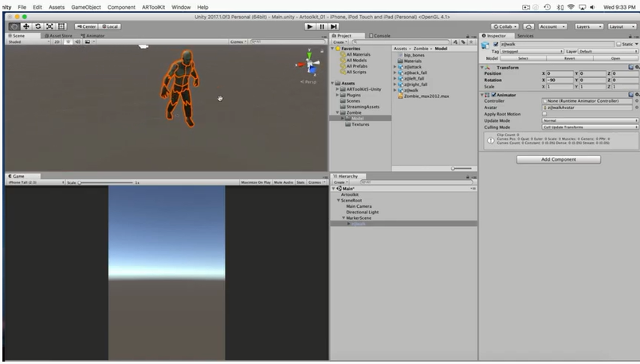Screen dimensions: 640x364
Task: Click the Add Component button
Action: click(x=558, y=159)
